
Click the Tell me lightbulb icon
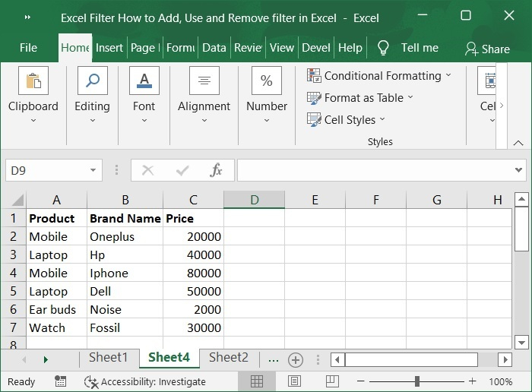pyautogui.click(x=383, y=48)
